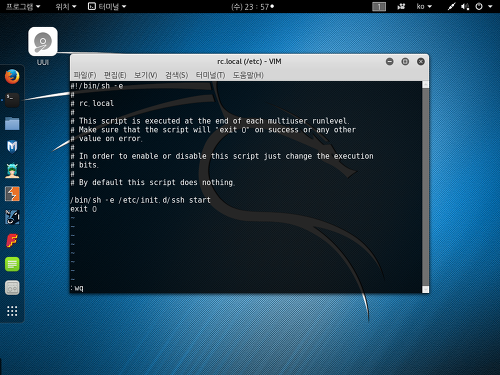Image resolution: width=500 pixels, height=375 pixels.
Task: Open the 편집(E) menu
Action: (x=115, y=75)
